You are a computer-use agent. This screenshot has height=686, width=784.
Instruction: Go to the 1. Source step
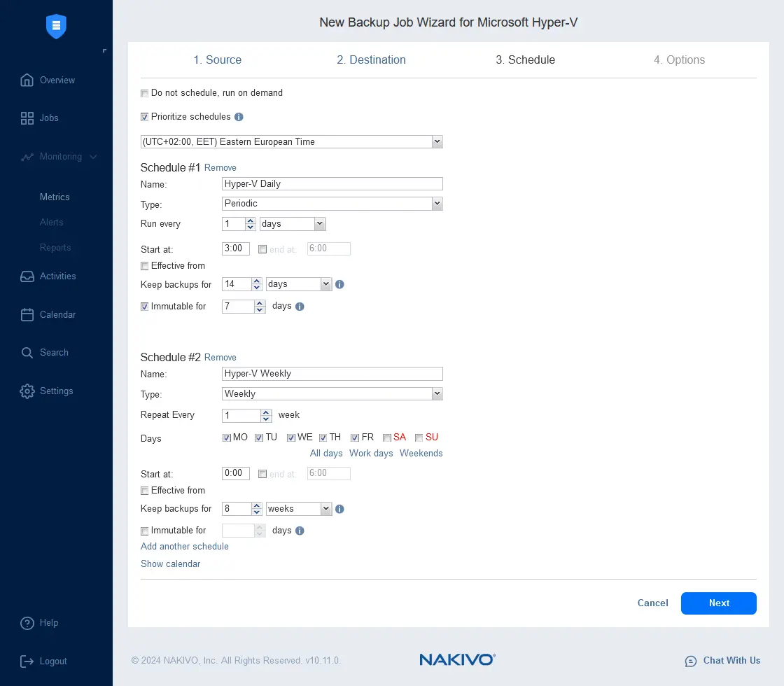[x=218, y=60]
